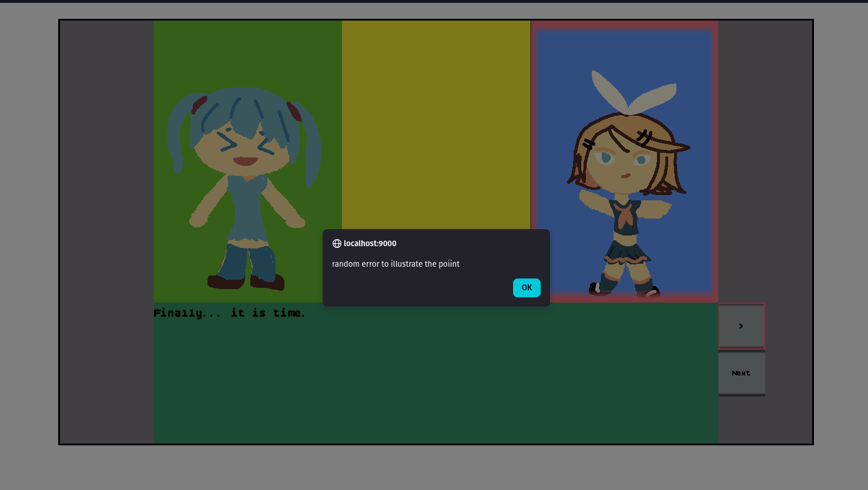This screenshot has width=868, height=490.
Task: Select the blonde character with white bow
Action: [628, 183]
